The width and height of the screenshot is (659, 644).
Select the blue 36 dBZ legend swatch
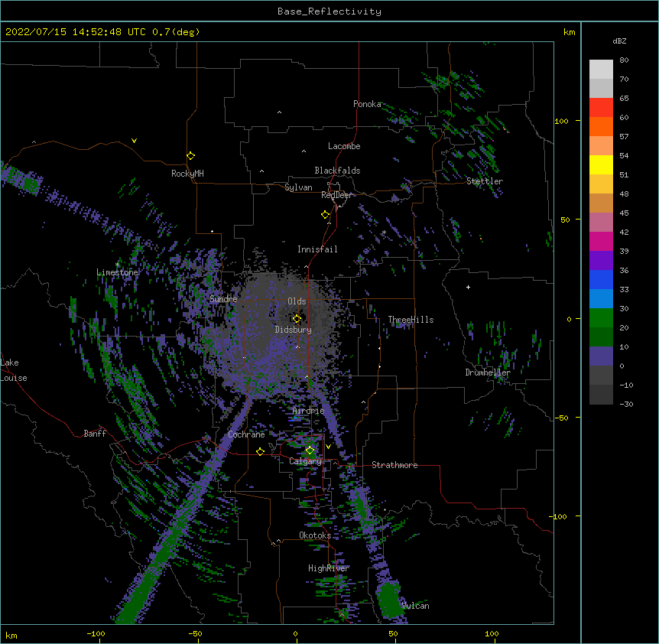(x=601, y=279)
